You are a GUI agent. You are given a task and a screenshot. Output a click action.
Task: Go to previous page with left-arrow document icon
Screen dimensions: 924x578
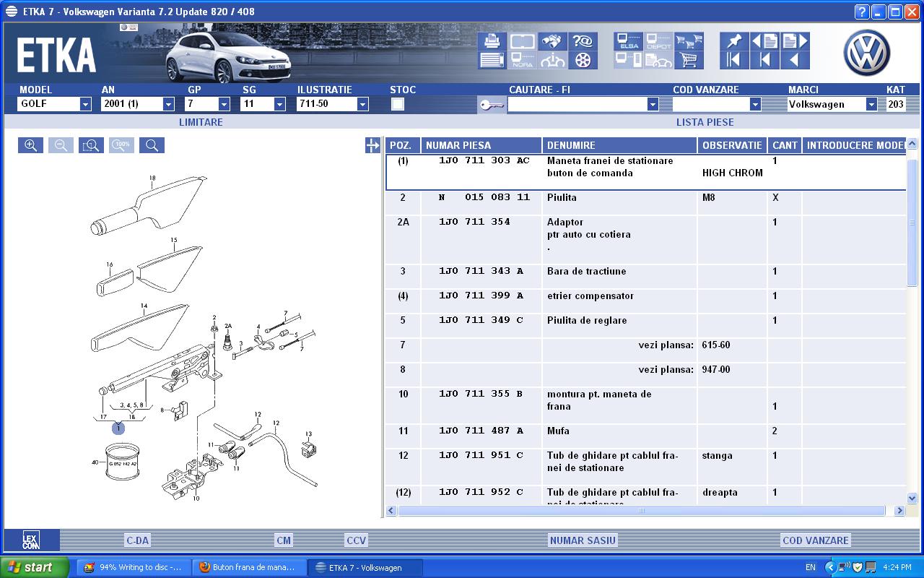[764, 41]
